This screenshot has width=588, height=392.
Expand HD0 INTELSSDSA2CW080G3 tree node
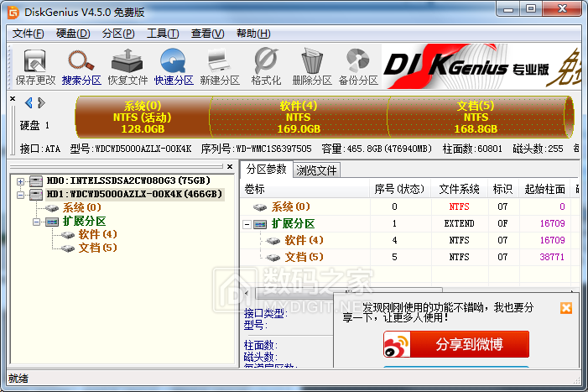(x=21, y=180)
